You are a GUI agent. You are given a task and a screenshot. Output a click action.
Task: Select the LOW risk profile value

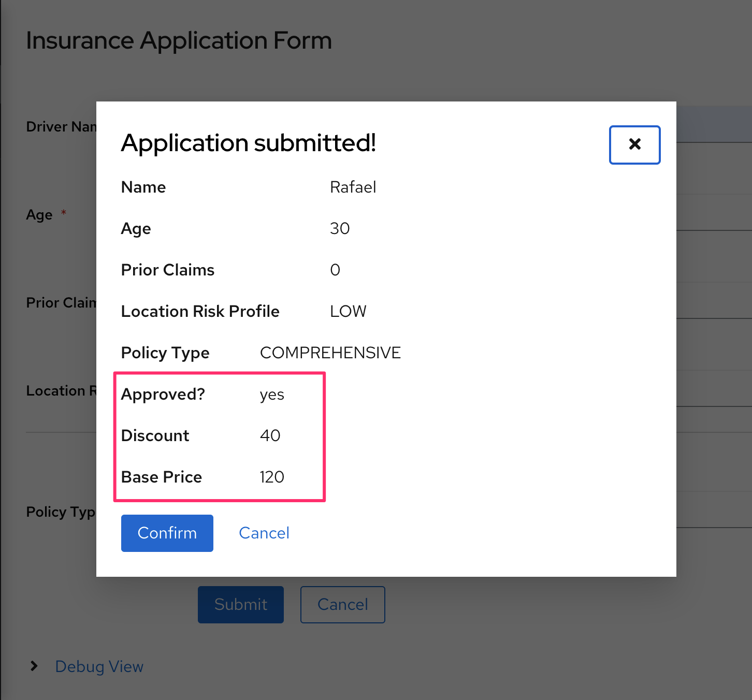pyautogui.click(x=348, y=311)
